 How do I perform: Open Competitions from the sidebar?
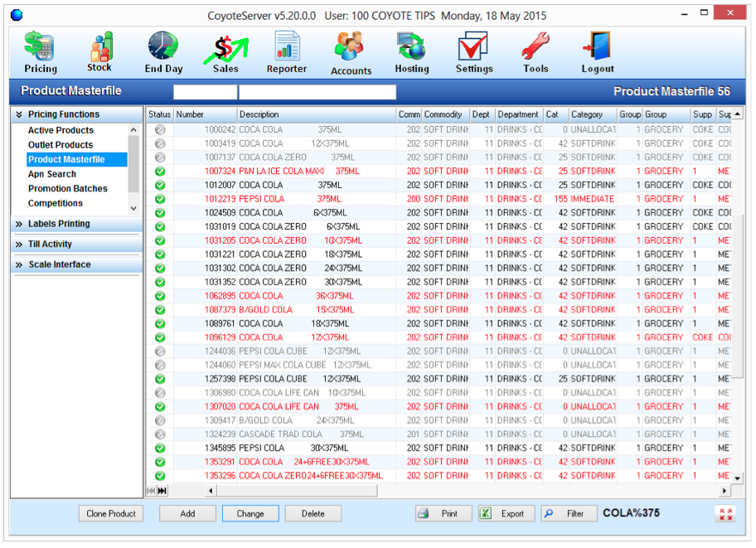55,204
